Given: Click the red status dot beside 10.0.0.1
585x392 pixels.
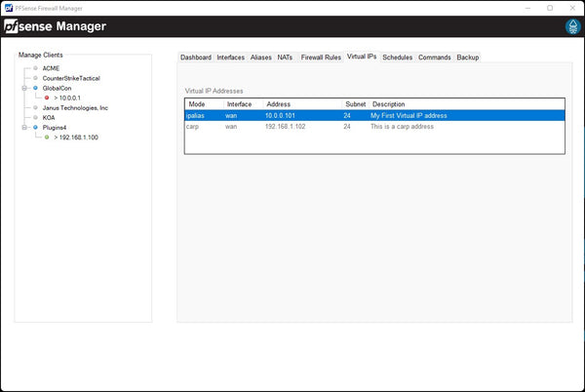Looking at the screenshot, I should pos(47,98).
